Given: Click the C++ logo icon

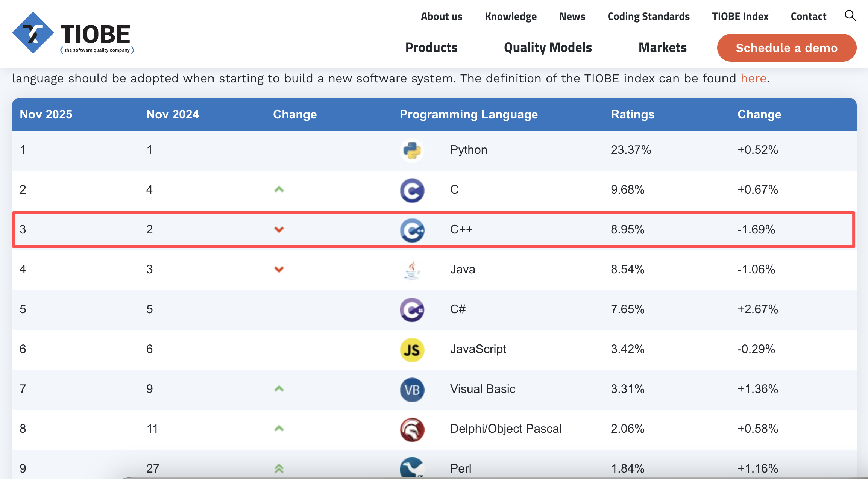Looking at the screenshot, I should [412, 230].
